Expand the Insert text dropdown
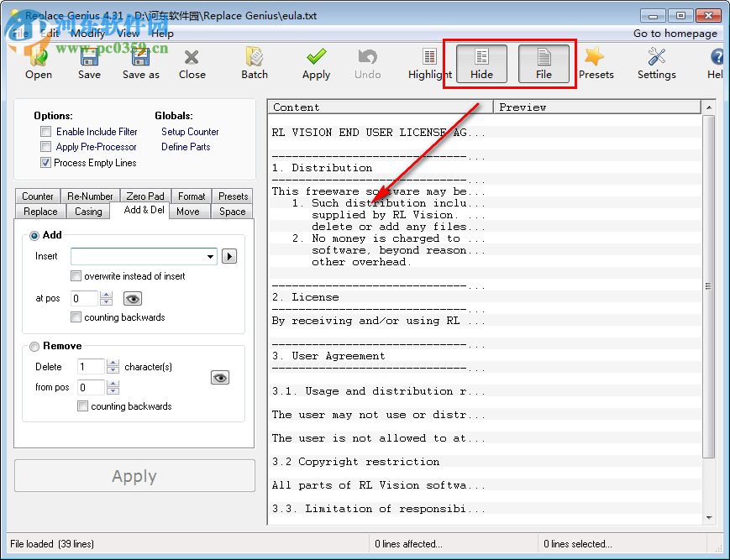 coord(210,256)
